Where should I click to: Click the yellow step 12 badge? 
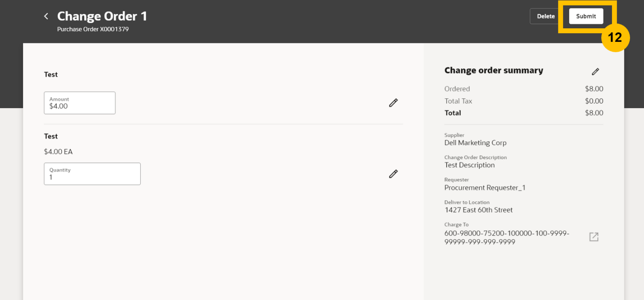615,38
